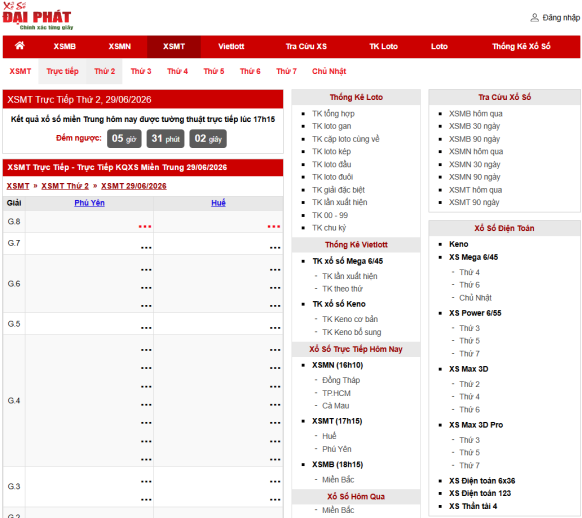
Task: Open TK giải đặc biệt link
Action: click(338, 190)
